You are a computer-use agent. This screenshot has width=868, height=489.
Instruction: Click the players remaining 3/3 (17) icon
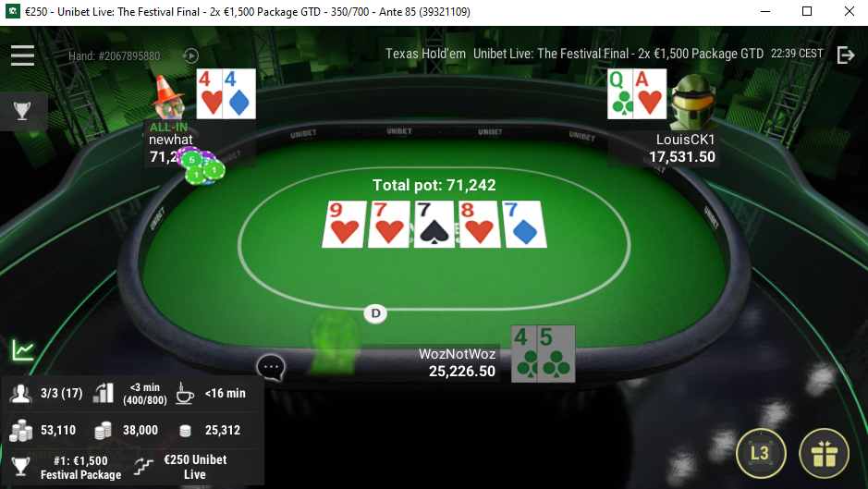click(x=21, y=393)
